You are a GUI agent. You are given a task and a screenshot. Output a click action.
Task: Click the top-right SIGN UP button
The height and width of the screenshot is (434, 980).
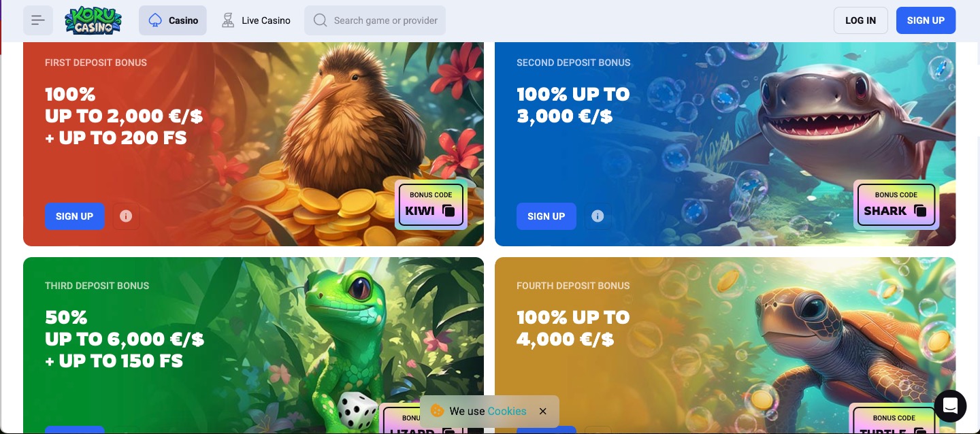pos(926,20)
